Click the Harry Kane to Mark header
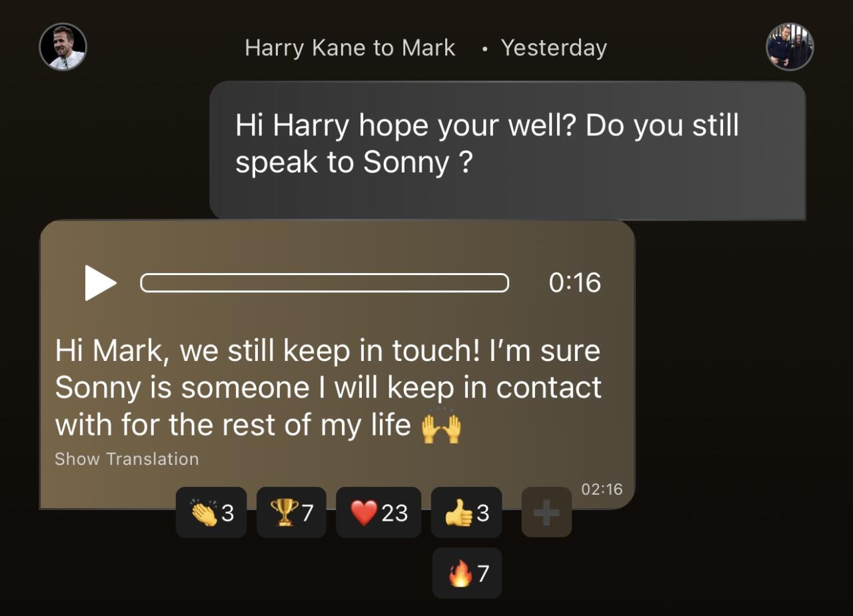The height and width of the screenshot is (616, 853). 350,48
